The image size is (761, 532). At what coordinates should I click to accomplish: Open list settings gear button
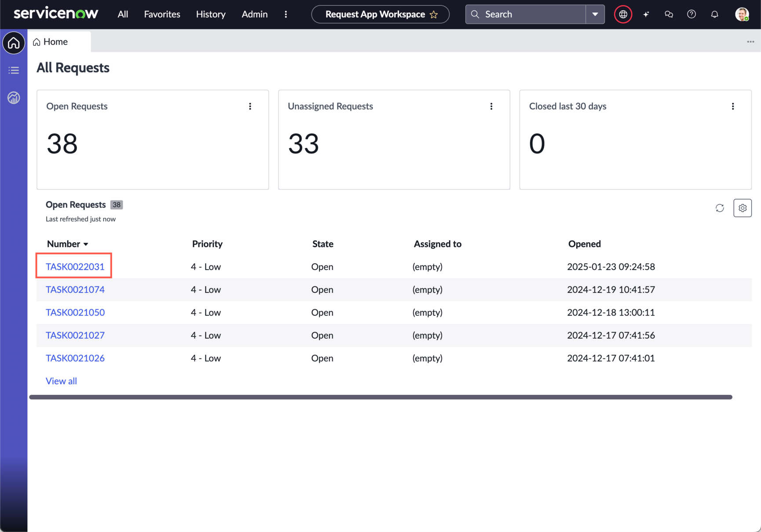coord(743,208)
